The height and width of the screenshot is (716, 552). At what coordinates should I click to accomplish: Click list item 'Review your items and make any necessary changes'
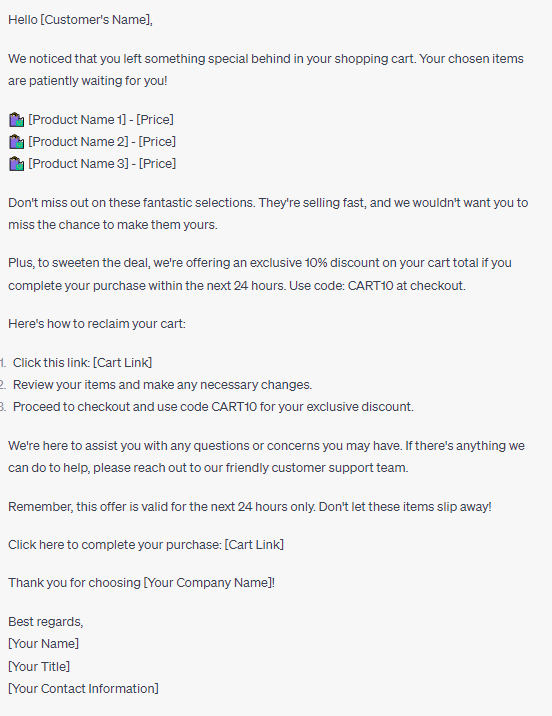pos(162,385)
